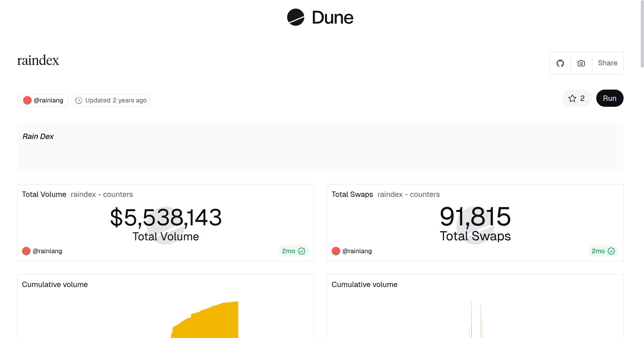Click the Dune logo icon

click(295, 17)
